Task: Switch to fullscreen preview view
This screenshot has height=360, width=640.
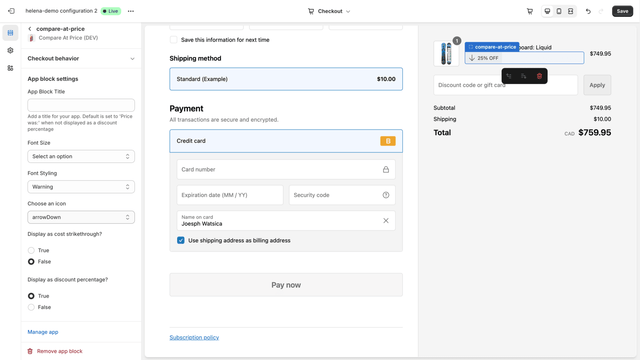Action: click(571, 11)
